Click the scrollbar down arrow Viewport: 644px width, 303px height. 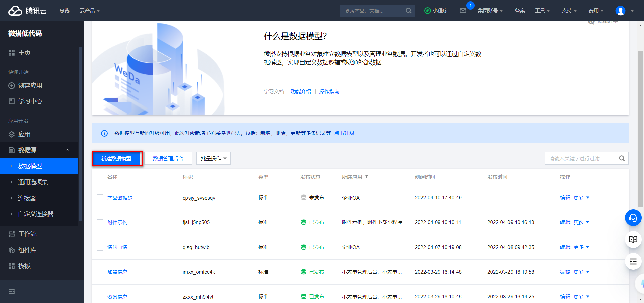pos(640,299)
